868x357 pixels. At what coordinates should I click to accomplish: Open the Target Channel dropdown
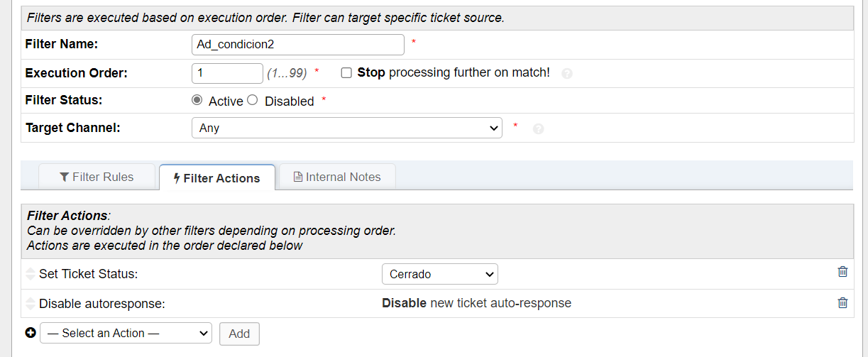(x=346, y=128)
